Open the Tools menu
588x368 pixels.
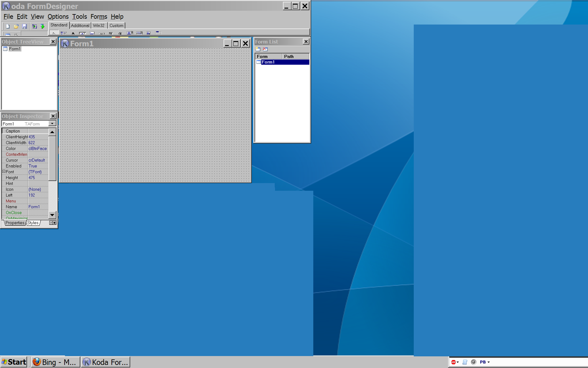(80, 17)
